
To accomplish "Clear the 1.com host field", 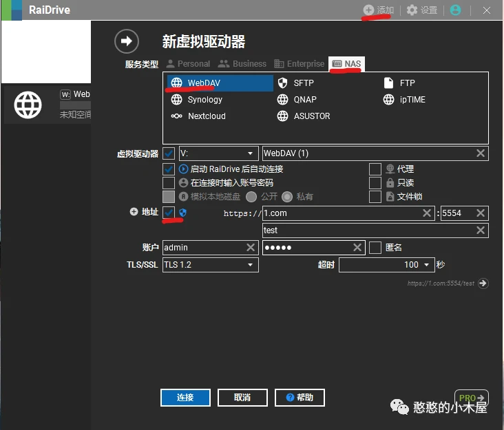I will (426, 213).
